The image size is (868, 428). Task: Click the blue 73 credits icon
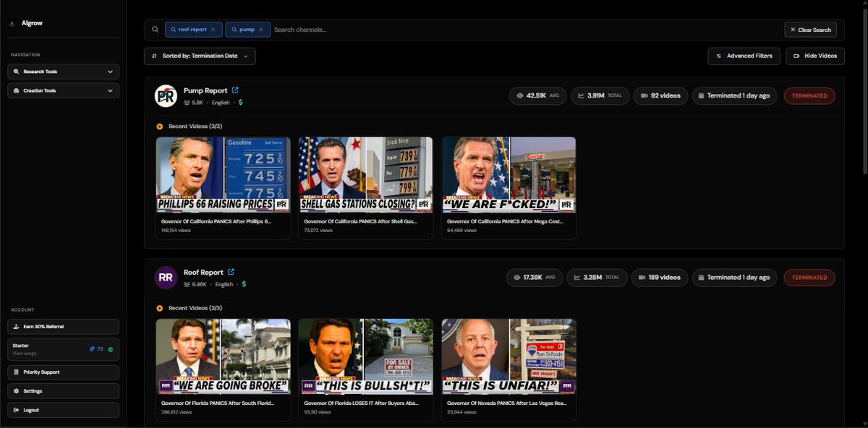pos(92,348)
